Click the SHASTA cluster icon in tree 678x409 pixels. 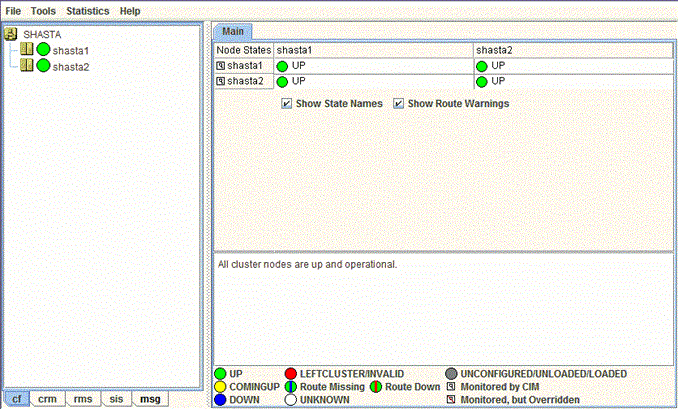(12, 33)
